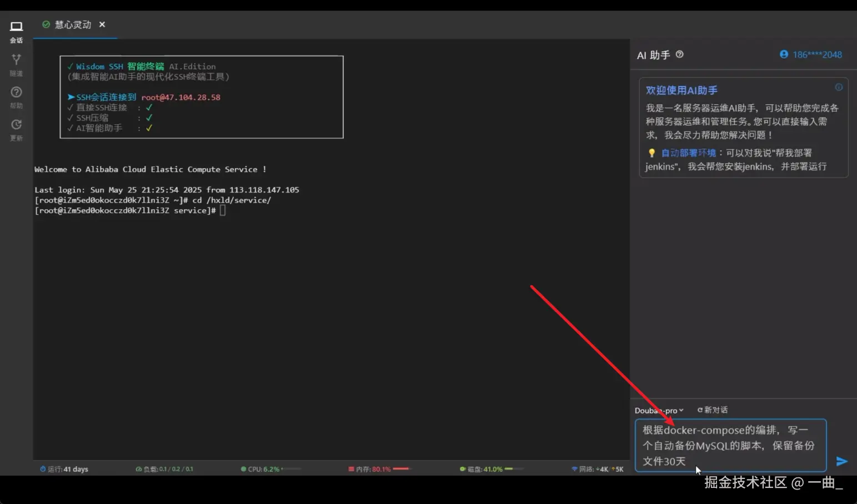This screenshot has width=857, height=504.
Task: Click the AI chat message input field
Action: pos(730,445)
